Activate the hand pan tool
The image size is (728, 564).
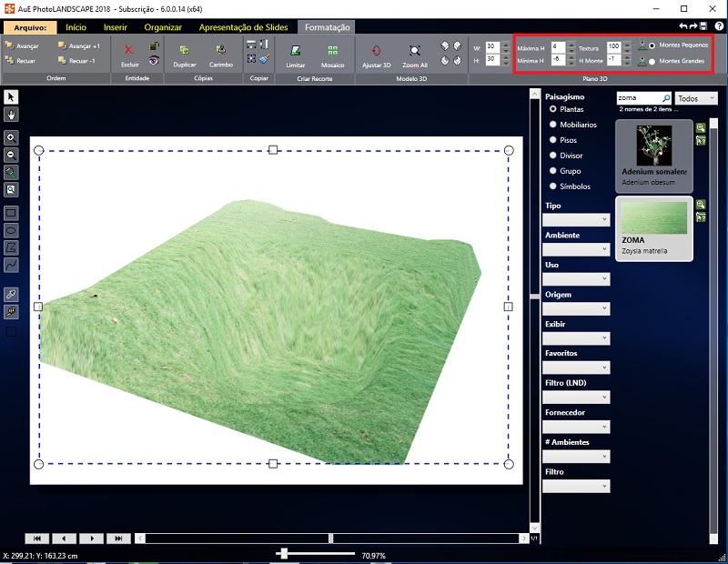coord(11,115)
